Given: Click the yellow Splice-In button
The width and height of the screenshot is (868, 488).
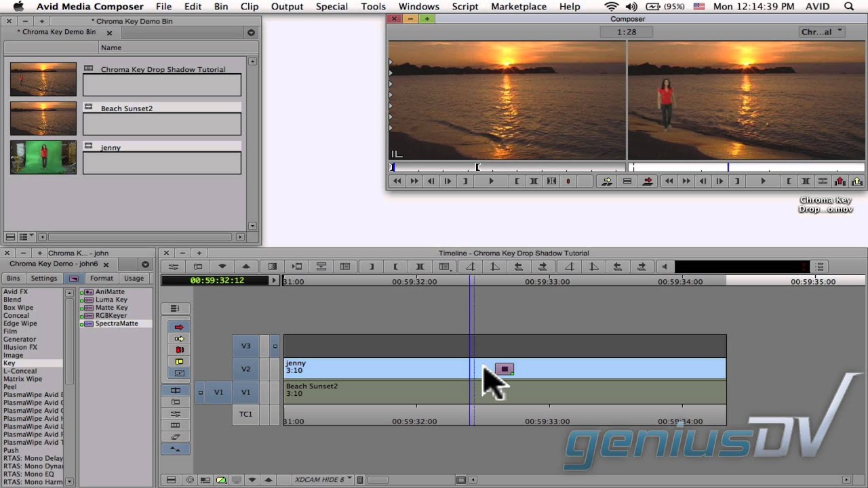Looking at the screenshot, I should 607,181.
